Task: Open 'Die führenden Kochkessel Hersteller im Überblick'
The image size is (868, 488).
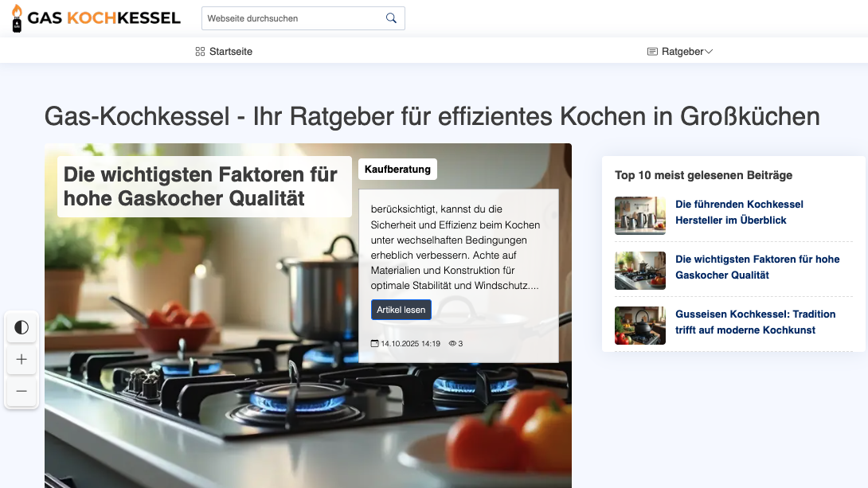Action: [x=739, y=212]
